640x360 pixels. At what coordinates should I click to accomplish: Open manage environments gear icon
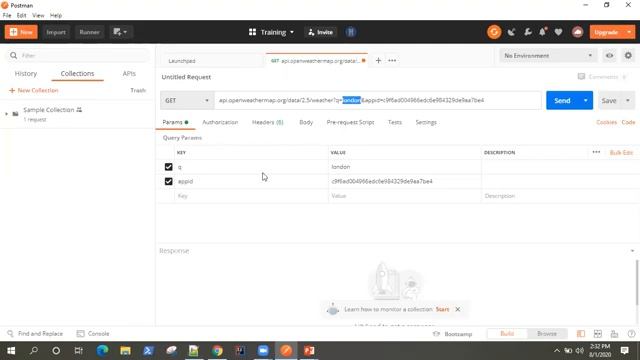pyautogui.click(x=628, y=56)
